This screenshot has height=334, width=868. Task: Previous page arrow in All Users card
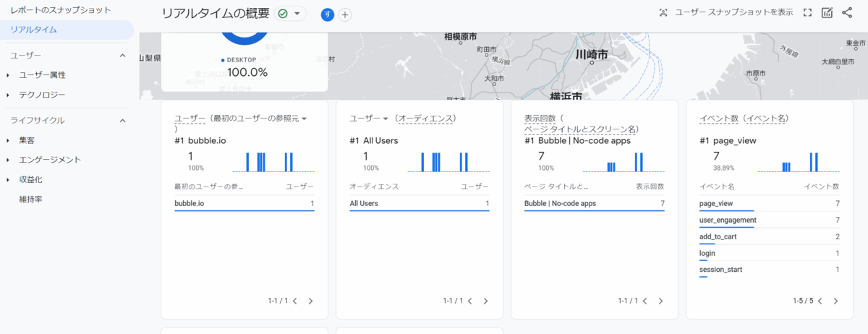[x=469, y=301]
